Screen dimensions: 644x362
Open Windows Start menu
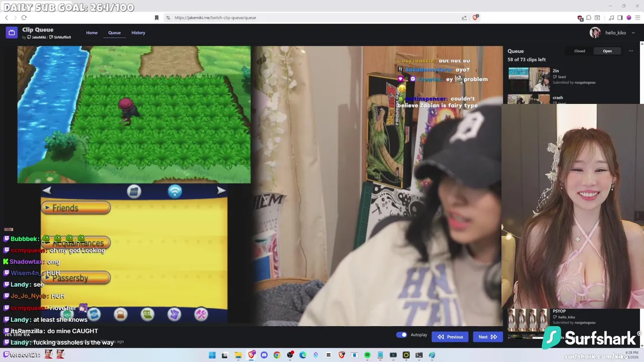tap(212, 355)
